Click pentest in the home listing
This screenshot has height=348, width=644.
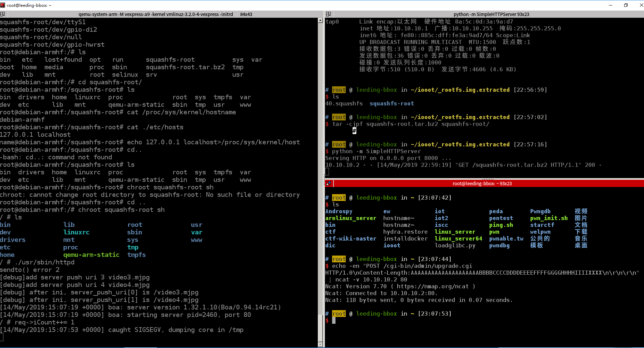(x=501, y=218)
